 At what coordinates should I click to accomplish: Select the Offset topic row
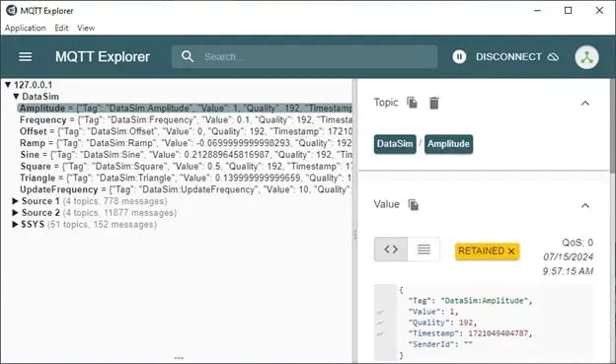[x=186, y=131]
